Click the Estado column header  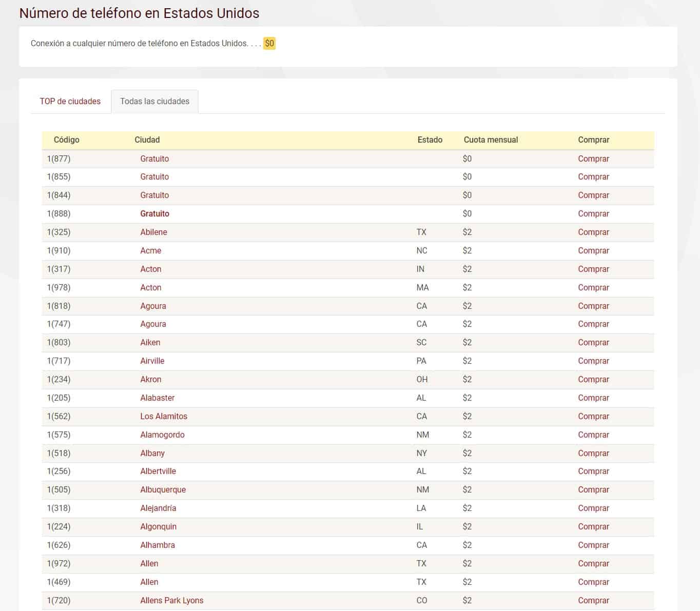pyautogui.click(x=430, y=140)
